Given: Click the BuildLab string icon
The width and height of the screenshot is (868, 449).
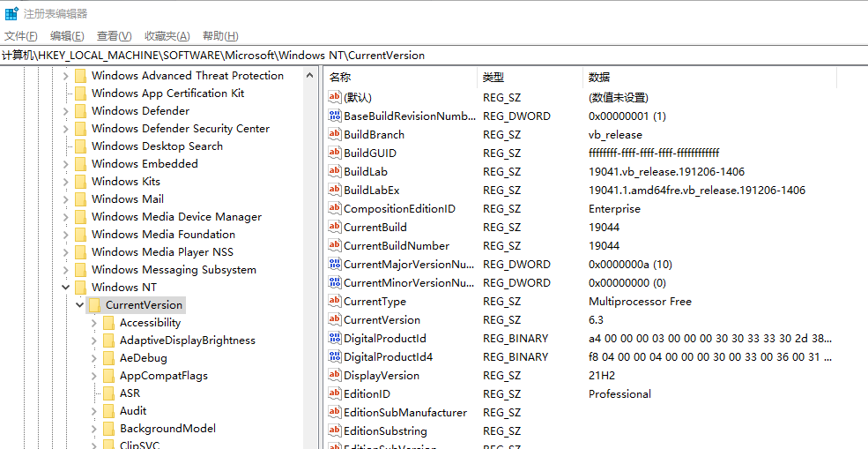Looking at the screenshot, I should pos(335,171).
